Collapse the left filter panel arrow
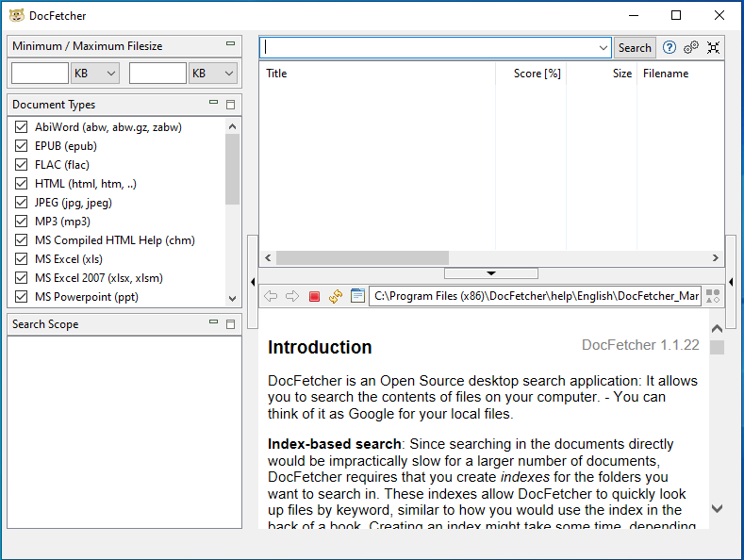Viewport: 744px width, 560px height. click(253, 282)
